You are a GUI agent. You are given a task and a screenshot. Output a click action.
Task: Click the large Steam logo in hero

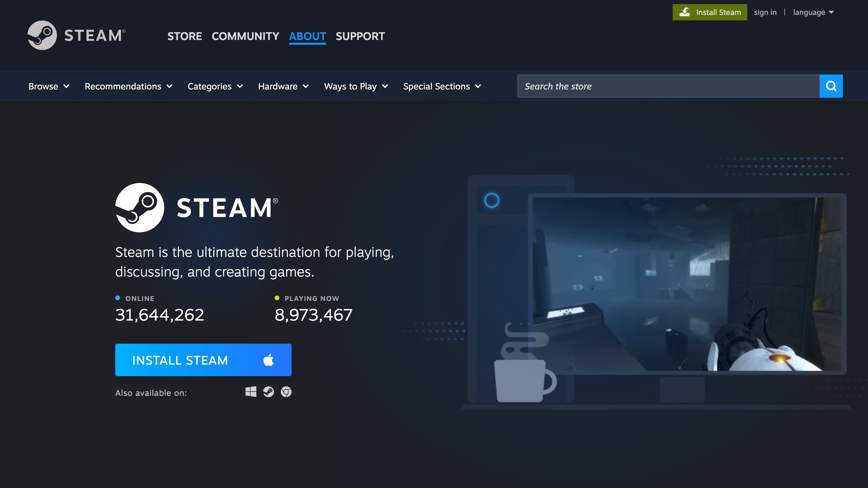pos(197,208)
